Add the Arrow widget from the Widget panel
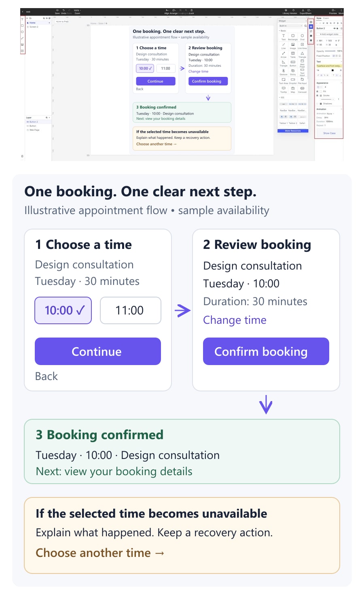Screen dimensions: 364x599 (284, 54)
